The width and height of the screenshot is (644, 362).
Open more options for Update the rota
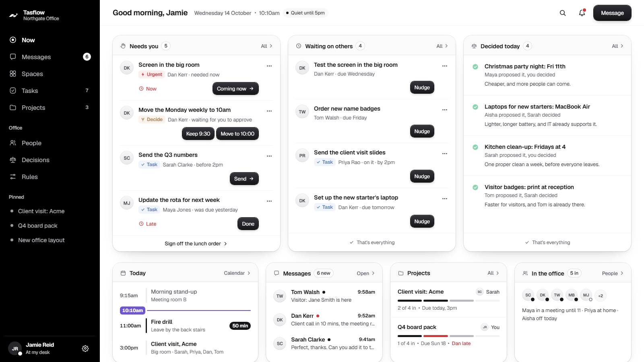click(269, 201)
